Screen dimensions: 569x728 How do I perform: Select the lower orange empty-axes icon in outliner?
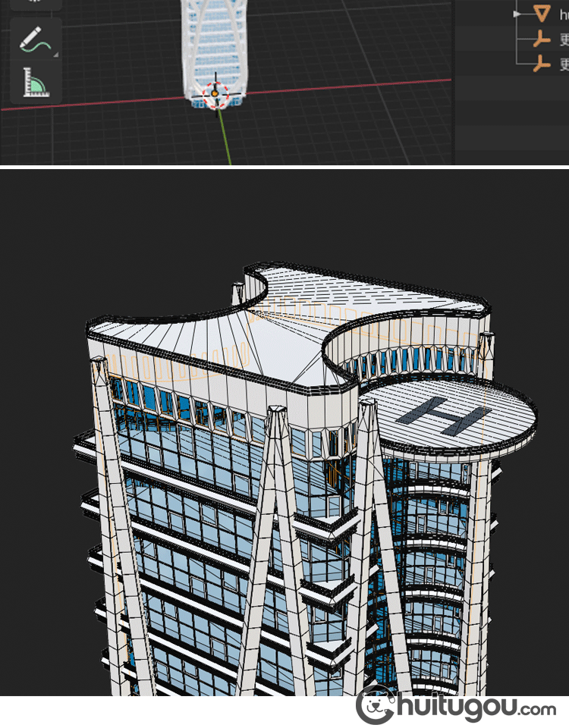pos(542,64)
